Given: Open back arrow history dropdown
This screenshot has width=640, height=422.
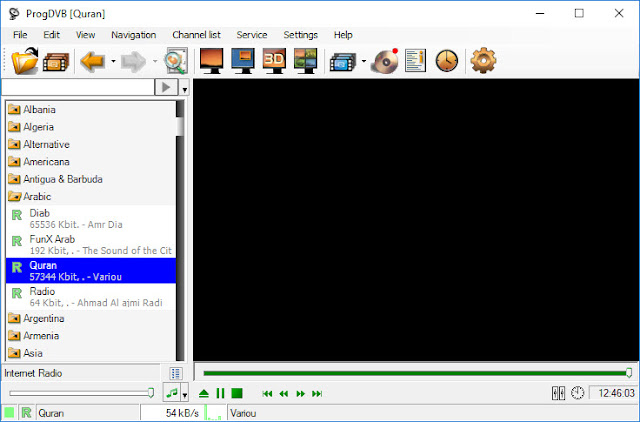Looking at the screenshot, I should click(x=113, y=62).
